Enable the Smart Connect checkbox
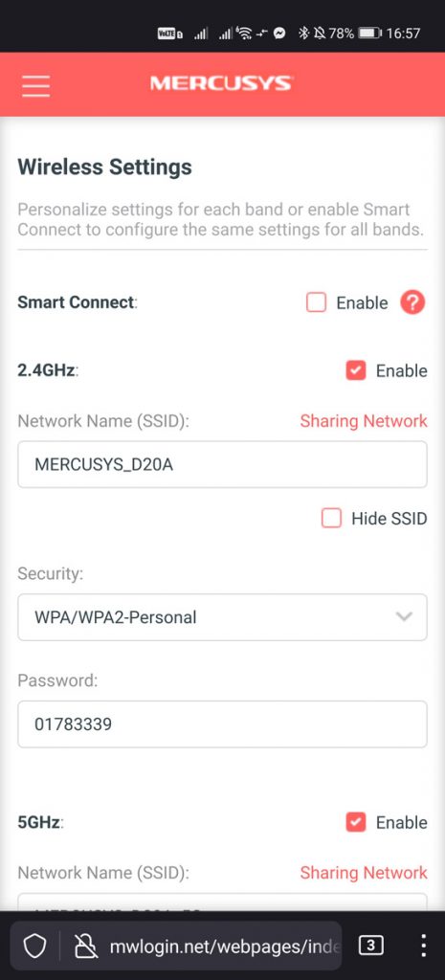The image size is (445, 980). (316, 303)
